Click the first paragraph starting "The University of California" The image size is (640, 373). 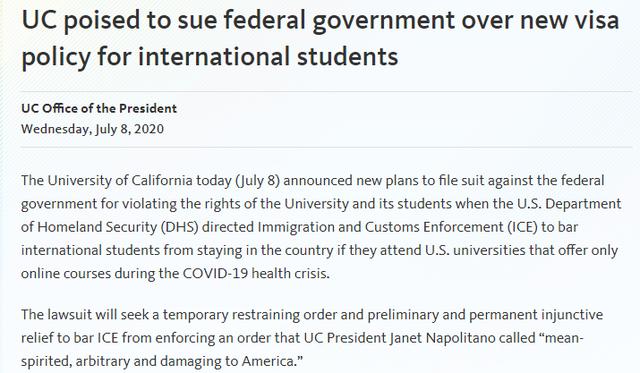coord(321,227)
